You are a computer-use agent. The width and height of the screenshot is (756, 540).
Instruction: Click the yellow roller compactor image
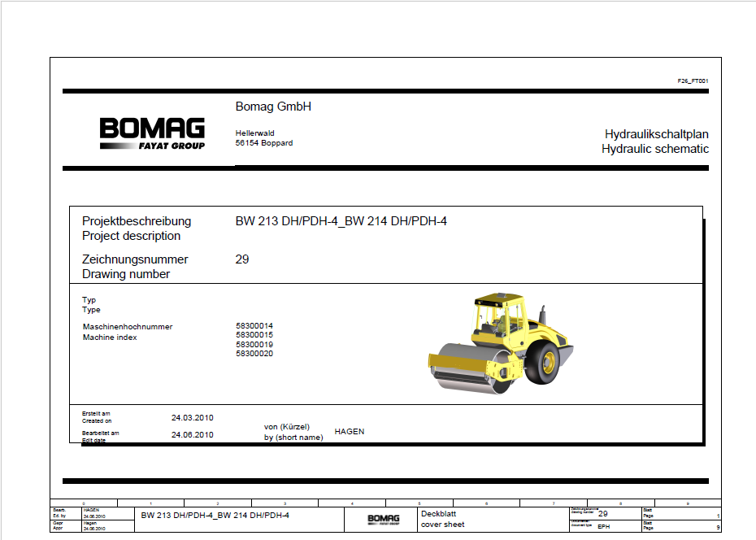(501, 343)
